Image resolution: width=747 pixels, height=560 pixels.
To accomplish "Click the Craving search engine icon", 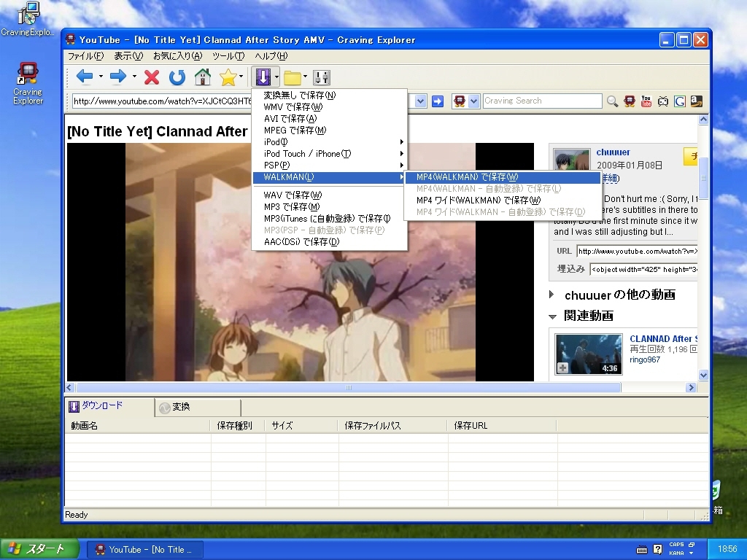I will (x=460, y=101).
